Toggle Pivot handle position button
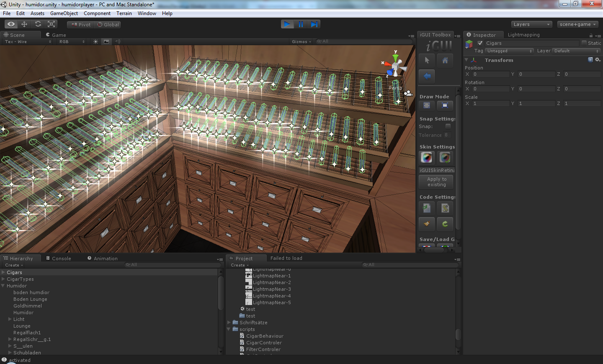The image size is (603, 364). (x=80, y=25)
